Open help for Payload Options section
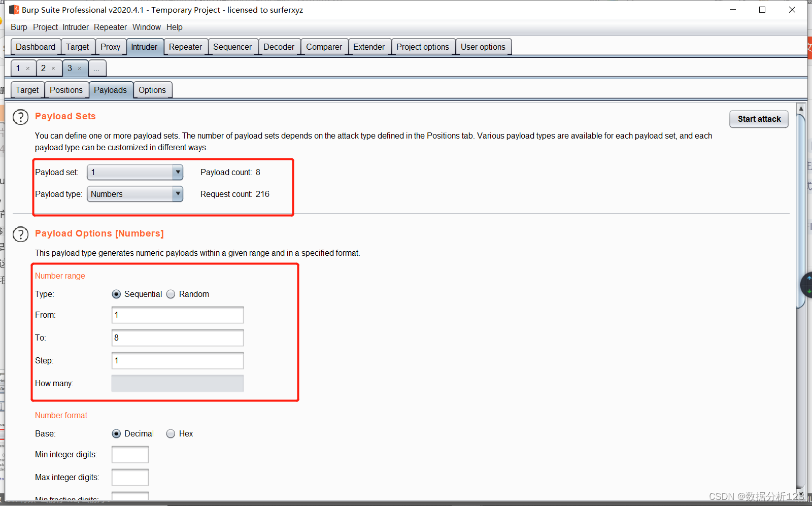 click(x=20, y=234)
